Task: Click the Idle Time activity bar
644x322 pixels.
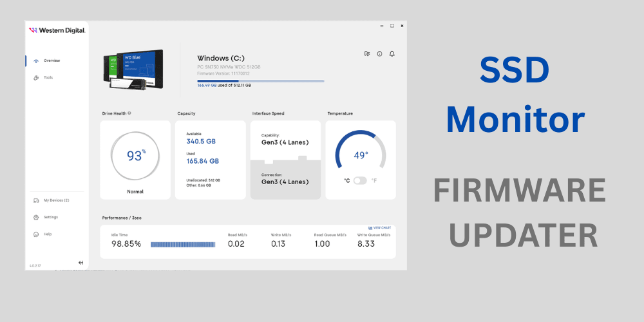Action: coord(183,244)
